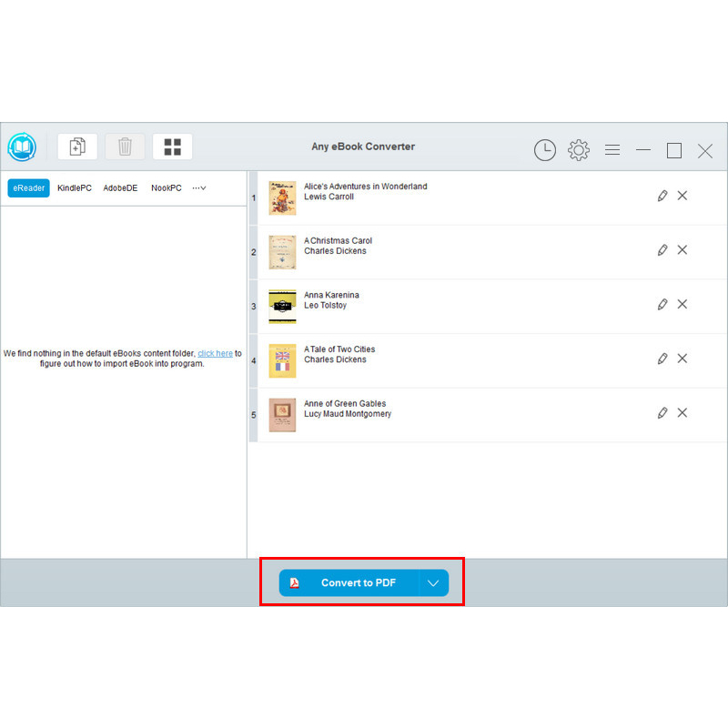The width and height of the screenshot is (728, 728).
Task: Click A Christmas Carol cover thumbnail
Action: [x=282, y=252]
